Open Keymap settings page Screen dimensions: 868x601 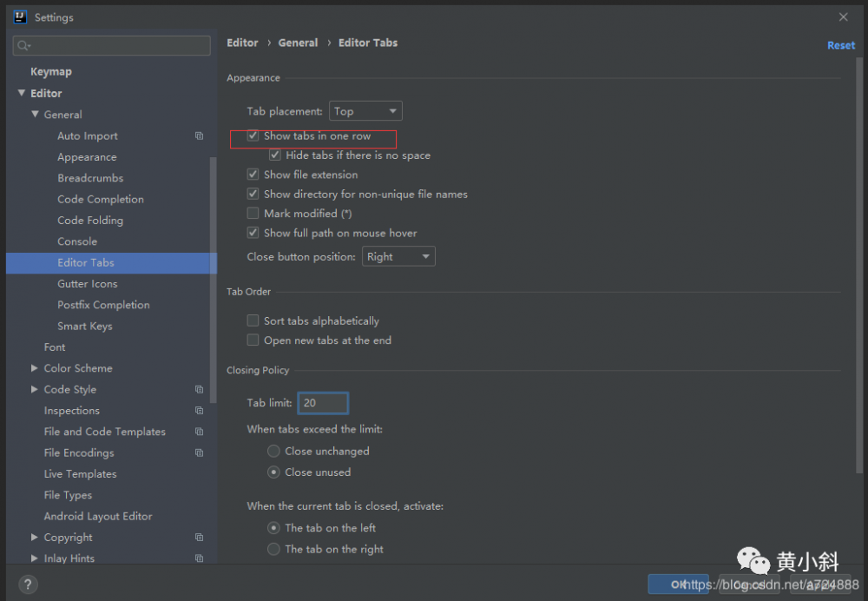click(x=51, y=71)
